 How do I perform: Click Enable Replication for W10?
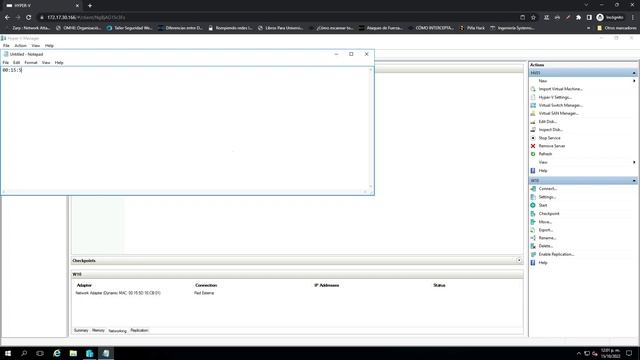[556, 254]
